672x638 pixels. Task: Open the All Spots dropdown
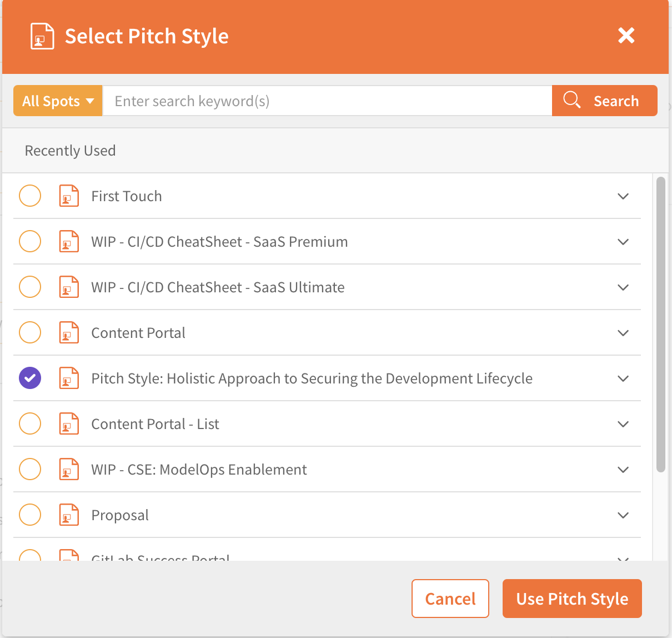click(57, 101)
